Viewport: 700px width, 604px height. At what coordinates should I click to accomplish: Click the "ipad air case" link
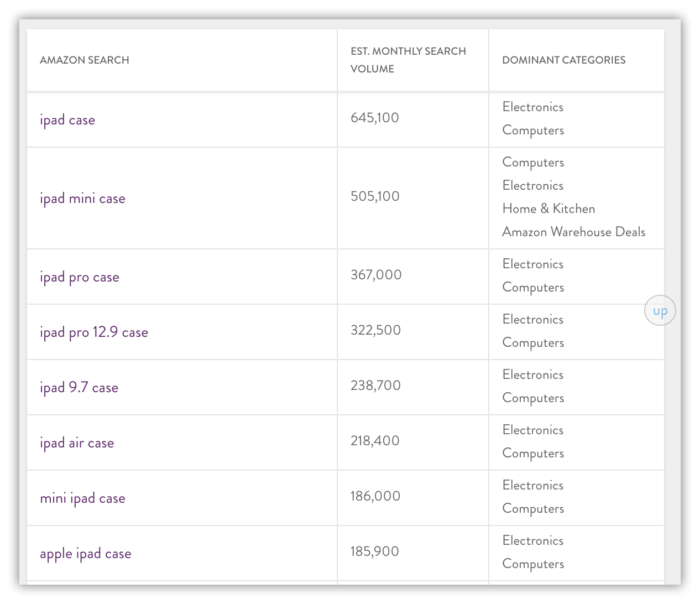(77, 443)
